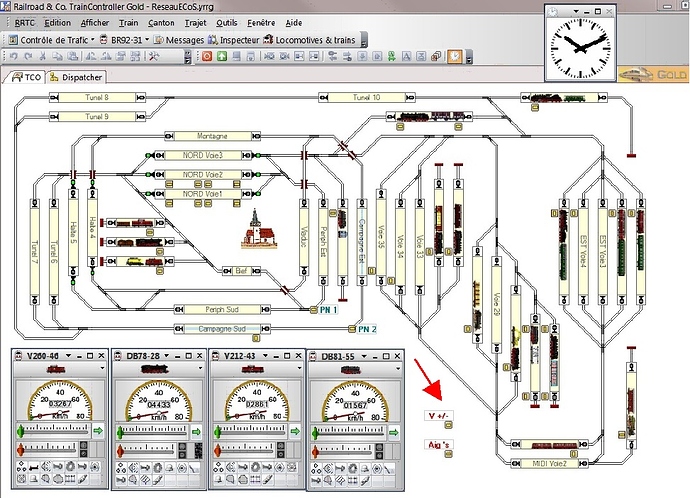Click the horn function icon in DB78-28 window
The width and height of the screenshot is (690, 498).
[145, 469]
